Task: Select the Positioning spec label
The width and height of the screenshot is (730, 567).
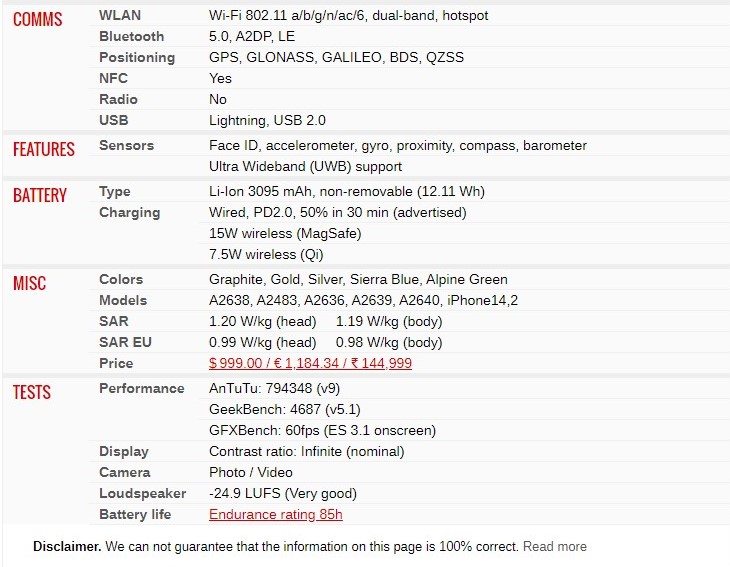Action: pos(137,58)
